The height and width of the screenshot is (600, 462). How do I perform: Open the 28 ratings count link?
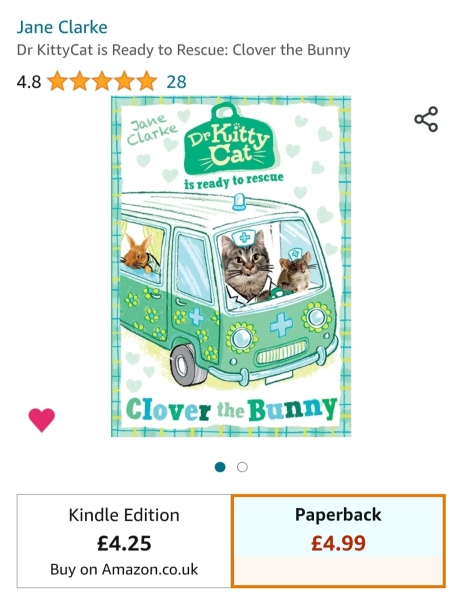pyautogui.click(x=176, y=82)
